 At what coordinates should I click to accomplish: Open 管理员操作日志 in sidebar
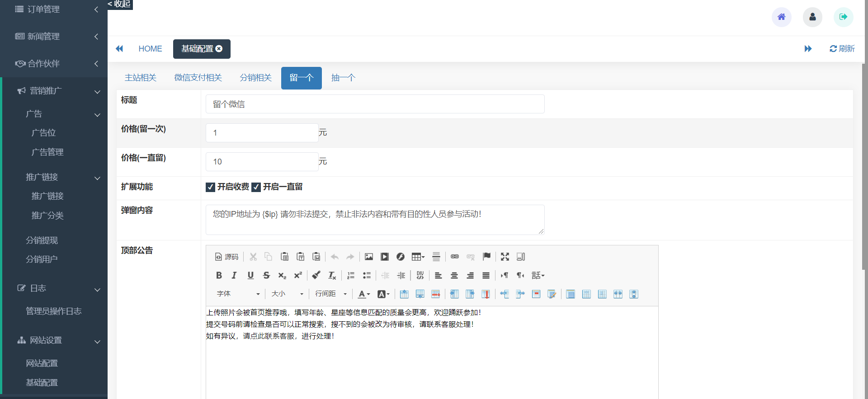[x=53, y=311]
